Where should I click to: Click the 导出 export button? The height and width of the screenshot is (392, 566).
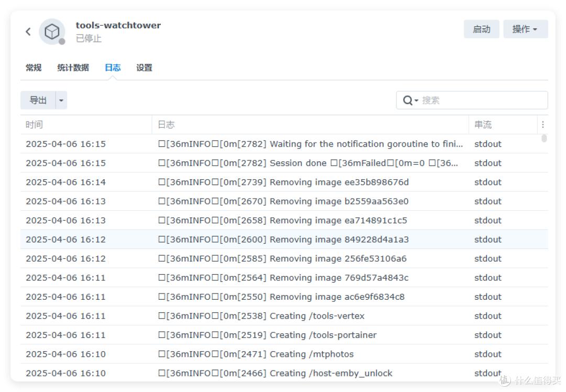click(38, 100)
